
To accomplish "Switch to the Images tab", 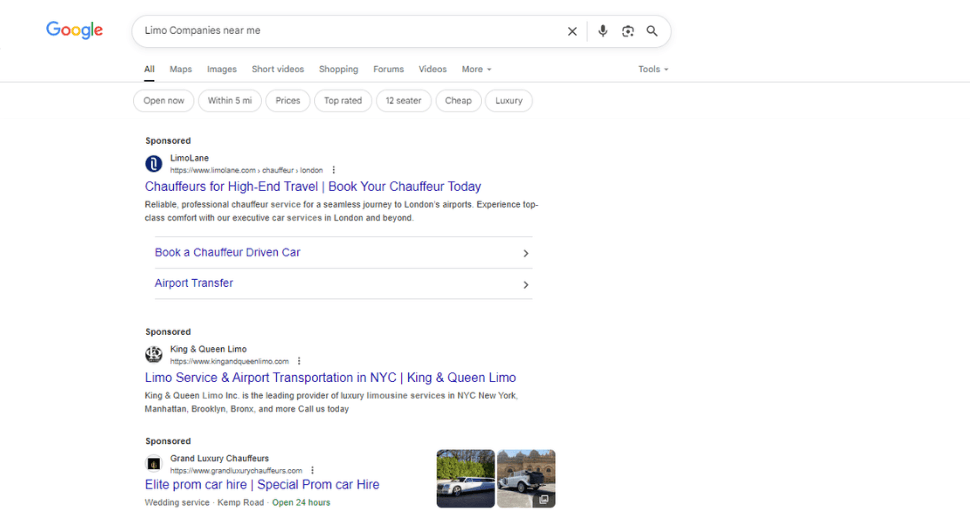I will [221, 69].
